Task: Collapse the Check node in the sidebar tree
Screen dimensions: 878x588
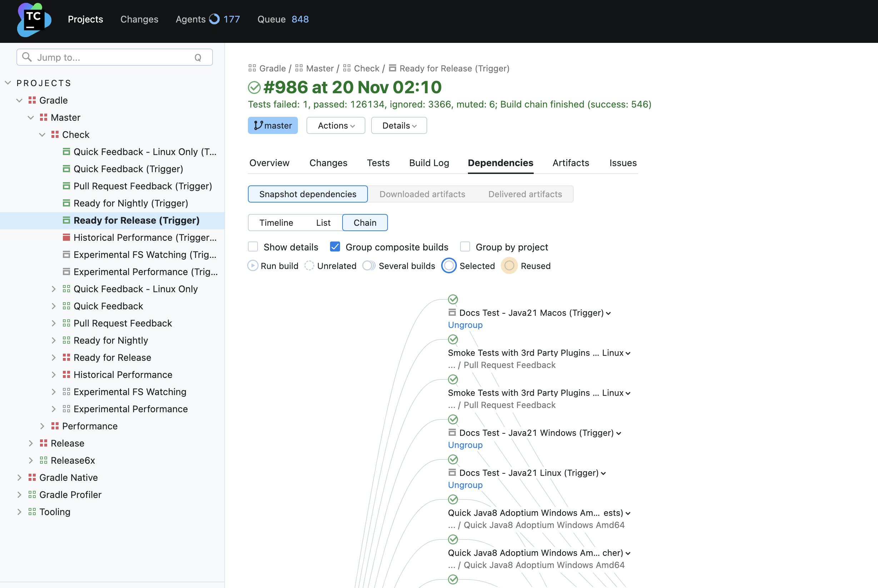Action: point(42,134)
